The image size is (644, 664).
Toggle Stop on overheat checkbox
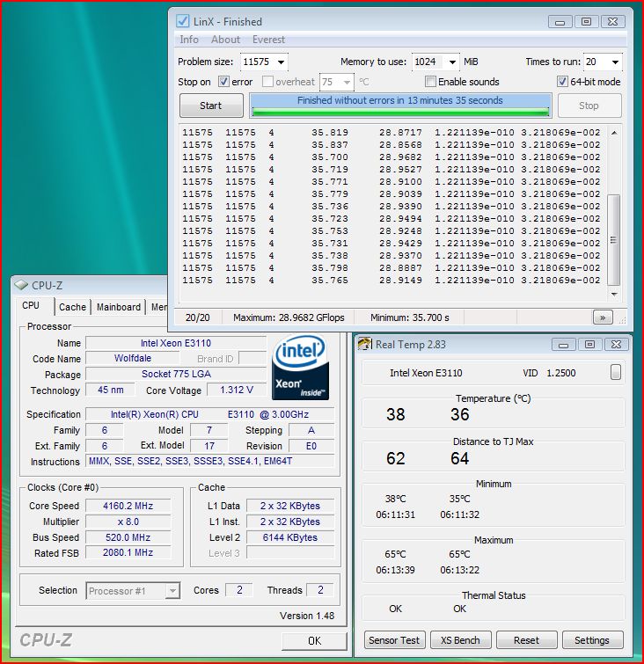(x=267, y=81)
